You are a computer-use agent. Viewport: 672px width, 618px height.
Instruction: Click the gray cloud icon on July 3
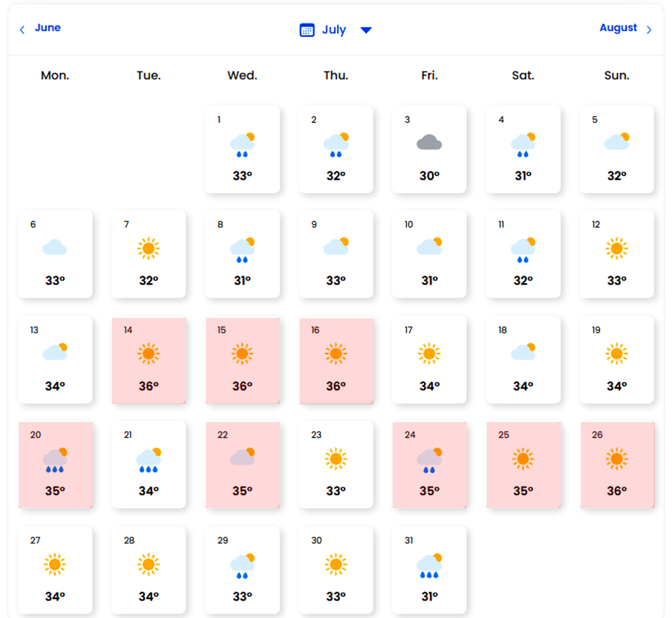(429, 143)
